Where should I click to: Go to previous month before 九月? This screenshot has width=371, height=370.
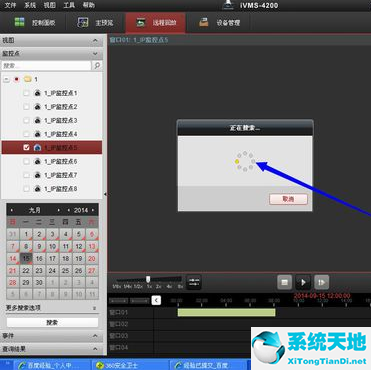pyautogui.click(x=12, y=210)
